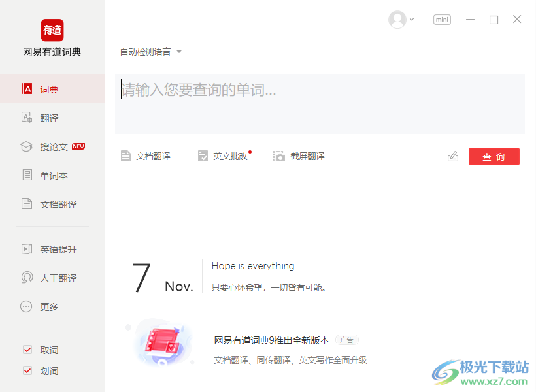Click the Youdao logo icon

coord(52,30)
